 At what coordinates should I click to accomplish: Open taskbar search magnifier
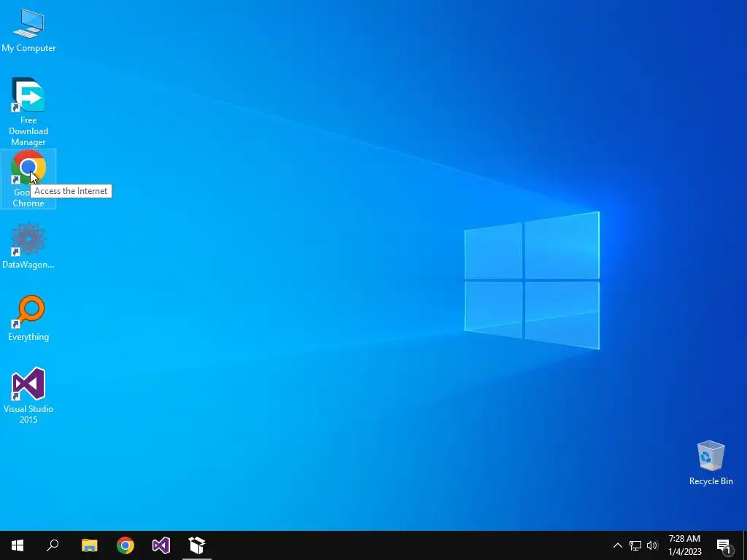[x=53, y=545]
